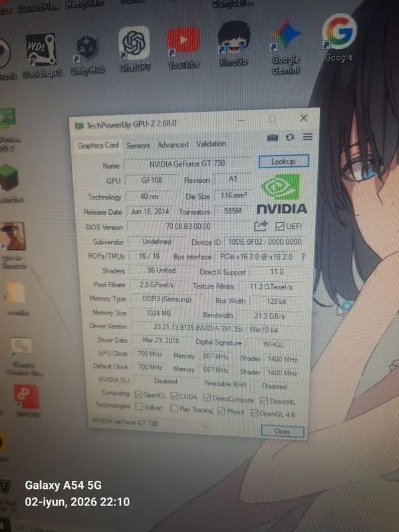Click the Bus Interface question mark icon

303,257
